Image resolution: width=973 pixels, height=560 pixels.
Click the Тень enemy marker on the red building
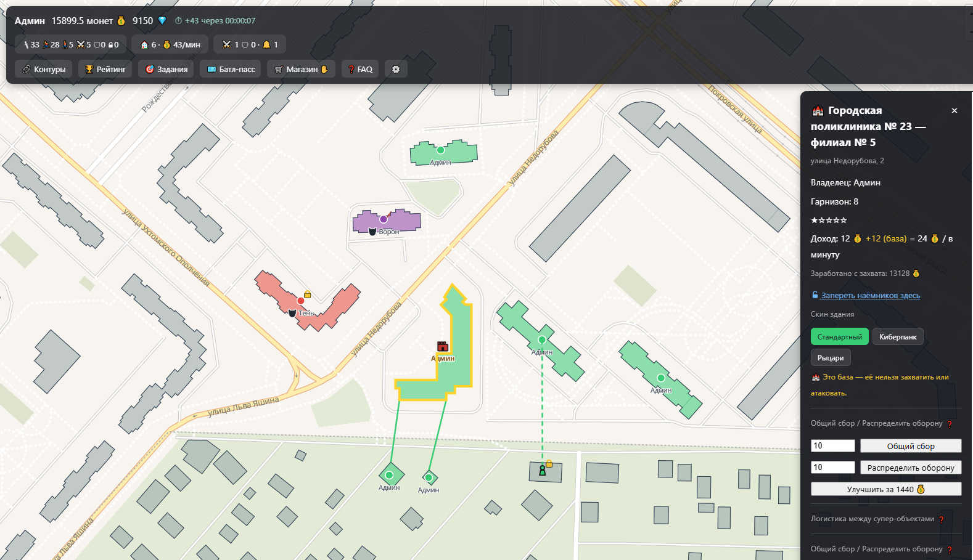(x=292, y=313)
